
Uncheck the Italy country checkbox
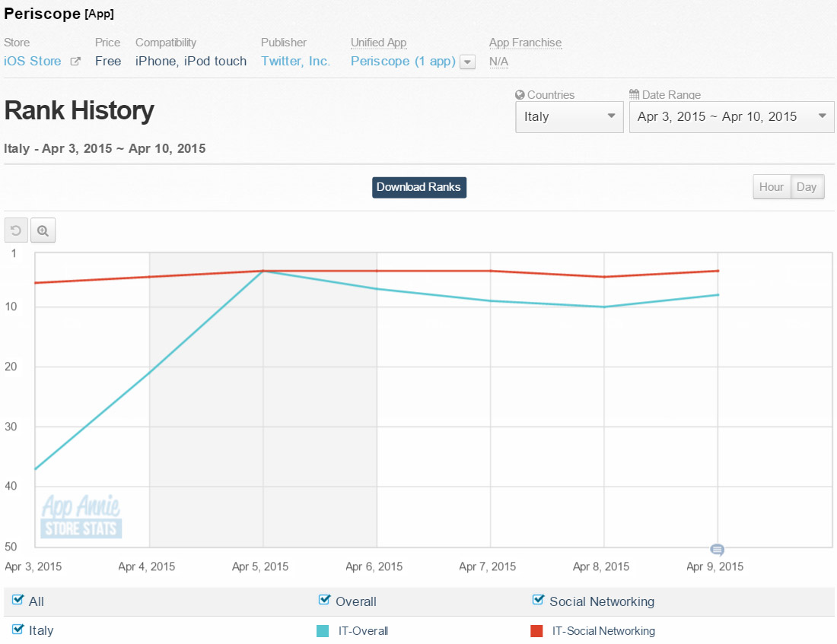tap(18, 630)
